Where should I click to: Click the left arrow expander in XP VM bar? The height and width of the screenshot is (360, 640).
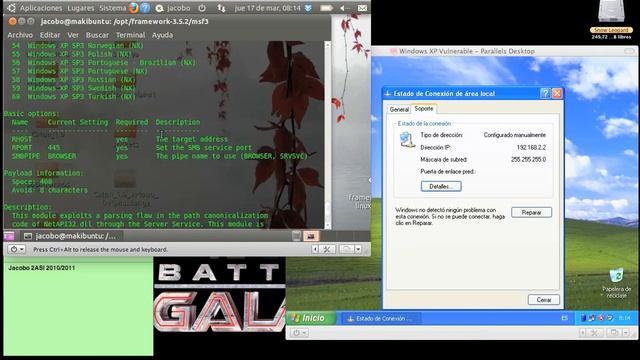click(x=583, y=333)
